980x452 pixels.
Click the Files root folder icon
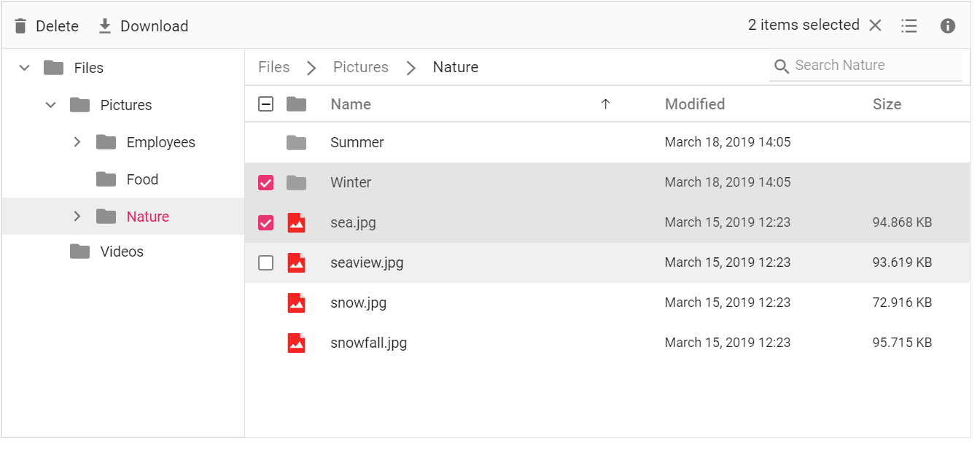[x=53, y=68]
